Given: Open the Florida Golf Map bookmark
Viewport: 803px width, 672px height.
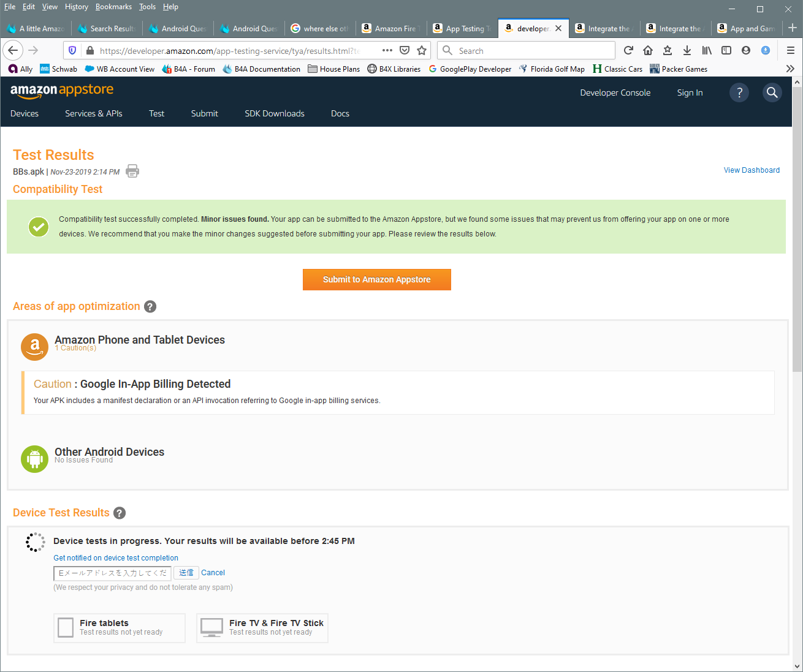Looking at the screenshot, I should coord(552,69).
